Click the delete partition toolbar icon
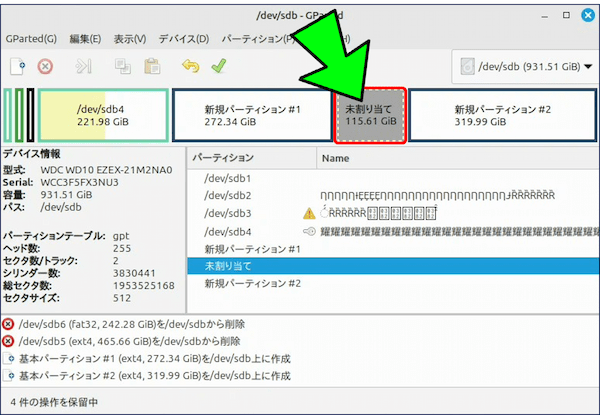Viewport: 600px width, 415px height. pos(45,67)
